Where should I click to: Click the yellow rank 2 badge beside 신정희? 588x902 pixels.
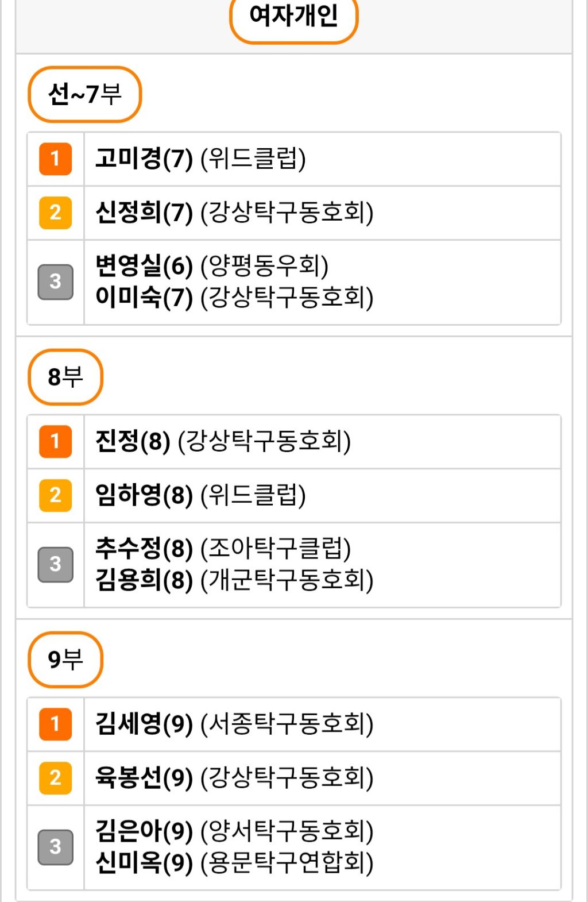[x=55, y=213]
